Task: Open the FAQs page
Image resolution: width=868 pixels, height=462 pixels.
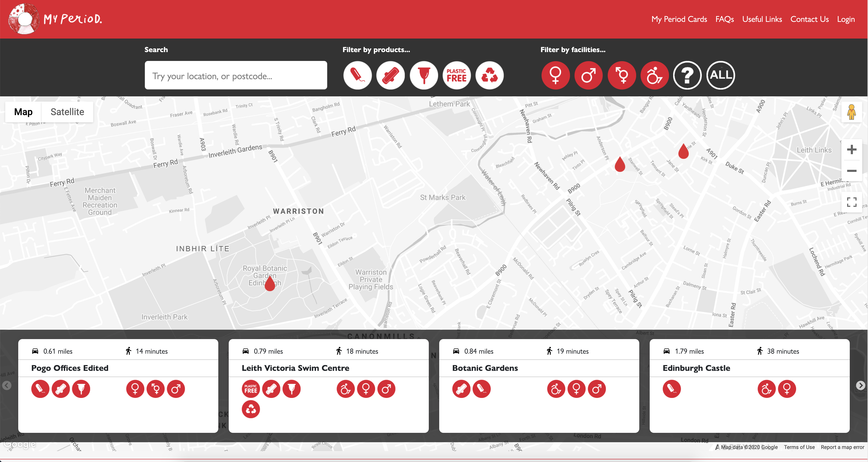Action: click(x=725, y=19)
